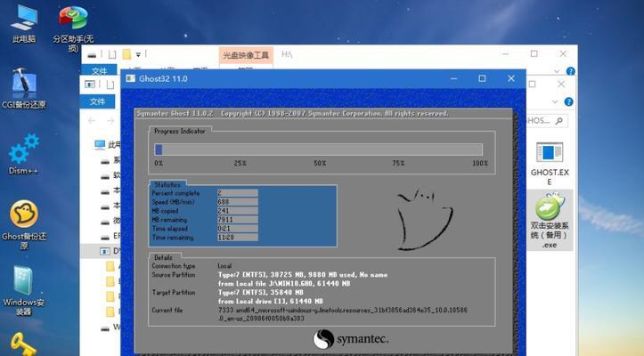Select 双击安装系统(备用).exe file
The height and width of the screenshot is (356, 644).
[x=550, y=220]
